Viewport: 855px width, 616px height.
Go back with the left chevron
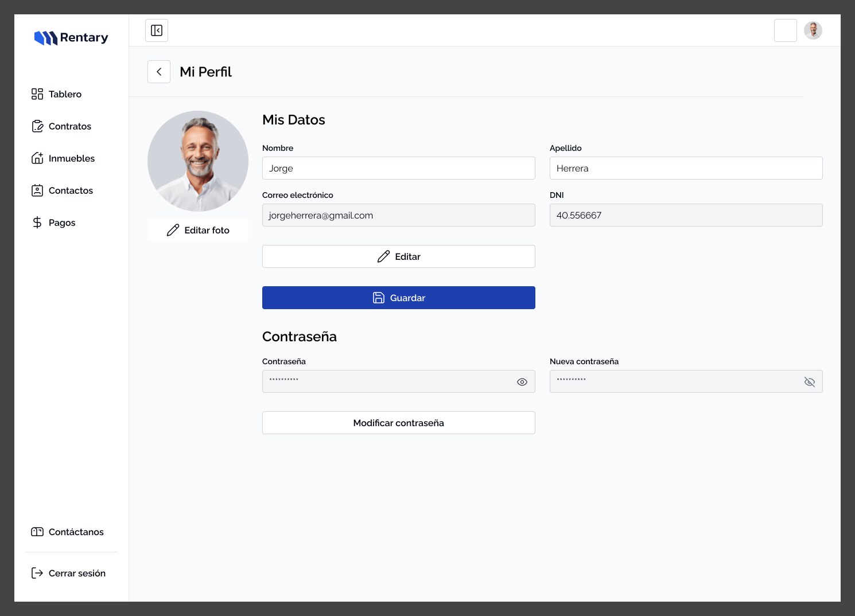coord(159,72)
